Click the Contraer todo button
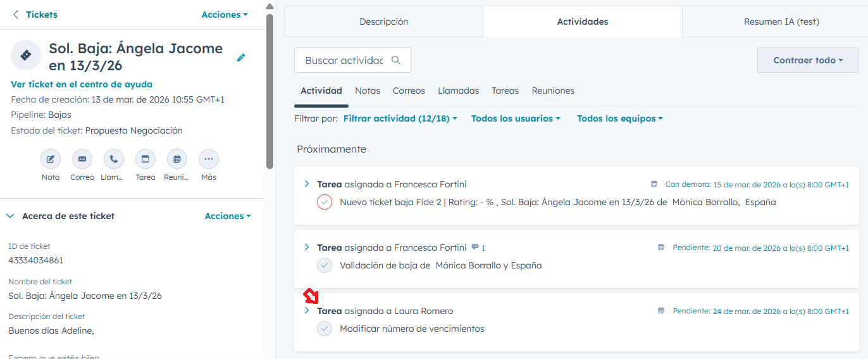 808,60
